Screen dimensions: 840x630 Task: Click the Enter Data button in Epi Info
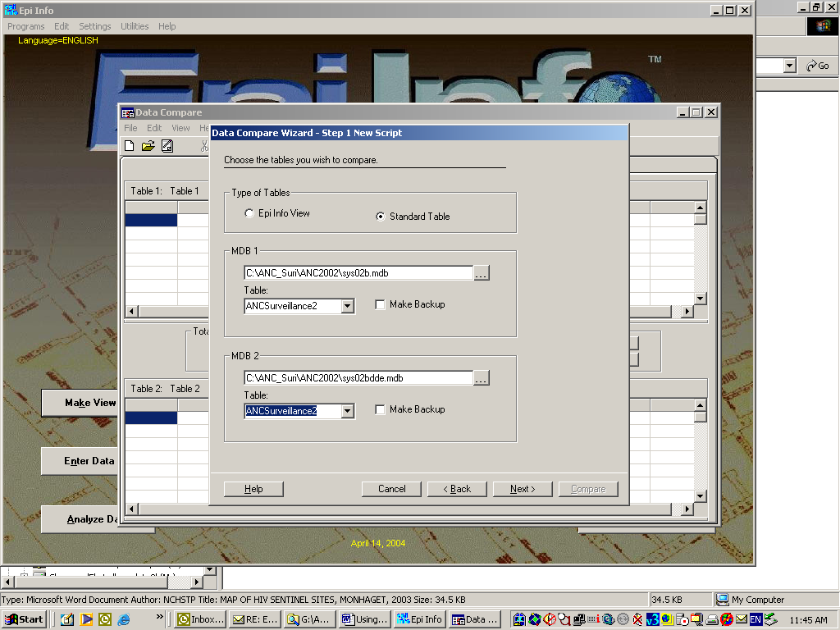tap(80, 461)
